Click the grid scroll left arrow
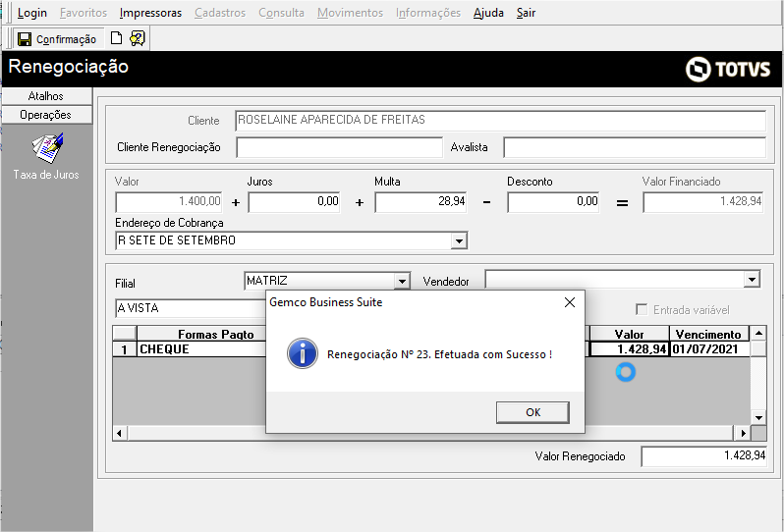Screen dimensions: 784x532 click(x=120, y=433)
